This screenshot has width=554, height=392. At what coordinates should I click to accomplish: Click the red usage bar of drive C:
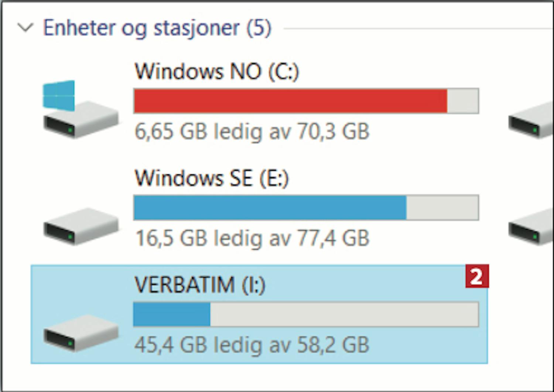[x=290, y=101]
